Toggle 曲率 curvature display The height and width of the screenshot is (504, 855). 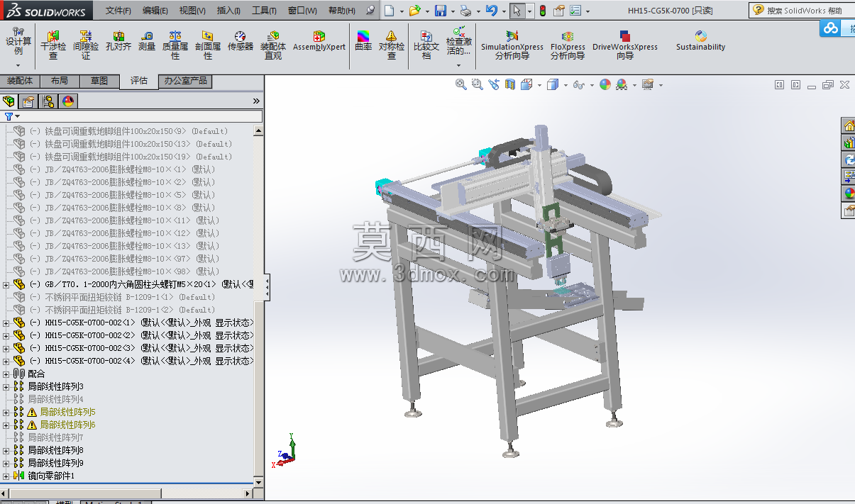click(363, 41)
